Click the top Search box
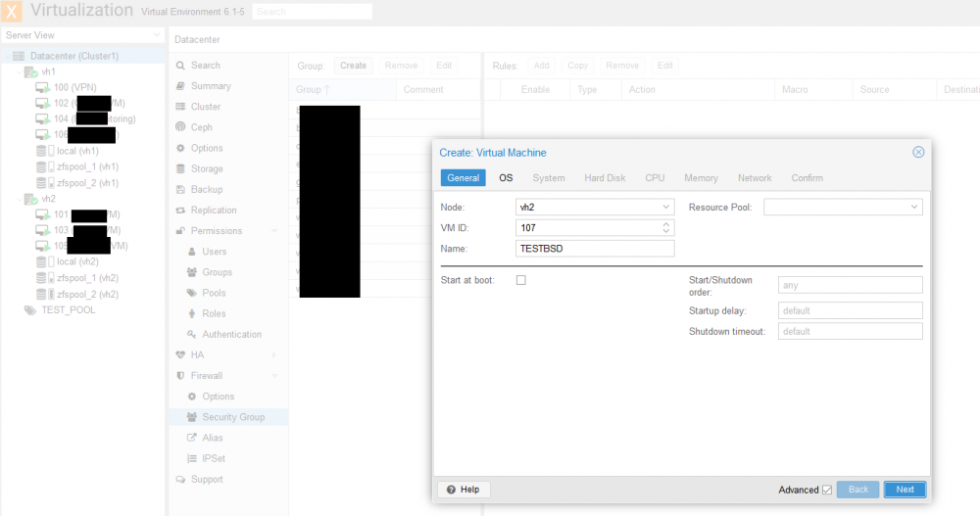Image resolution: width=980 pixels, height=516 pixels. coord(313,12)
